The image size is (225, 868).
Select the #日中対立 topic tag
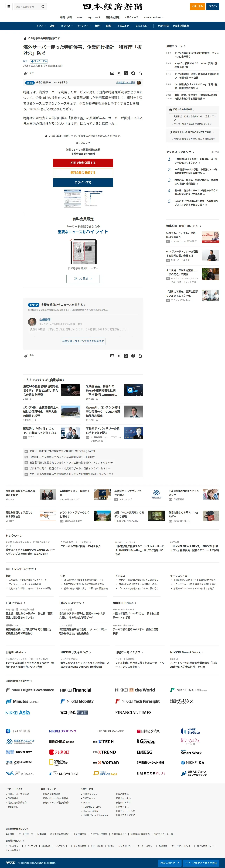pyautogui.click(x=163, y=26)
